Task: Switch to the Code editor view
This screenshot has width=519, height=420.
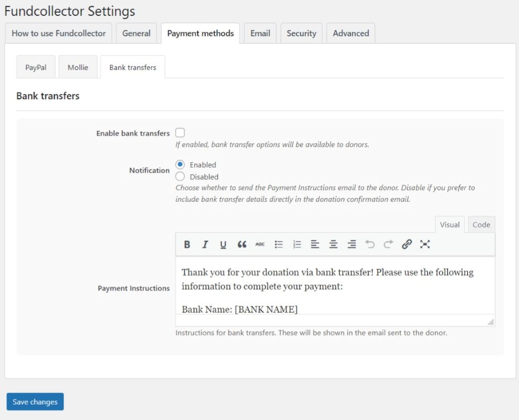Action: pos(481,224)
